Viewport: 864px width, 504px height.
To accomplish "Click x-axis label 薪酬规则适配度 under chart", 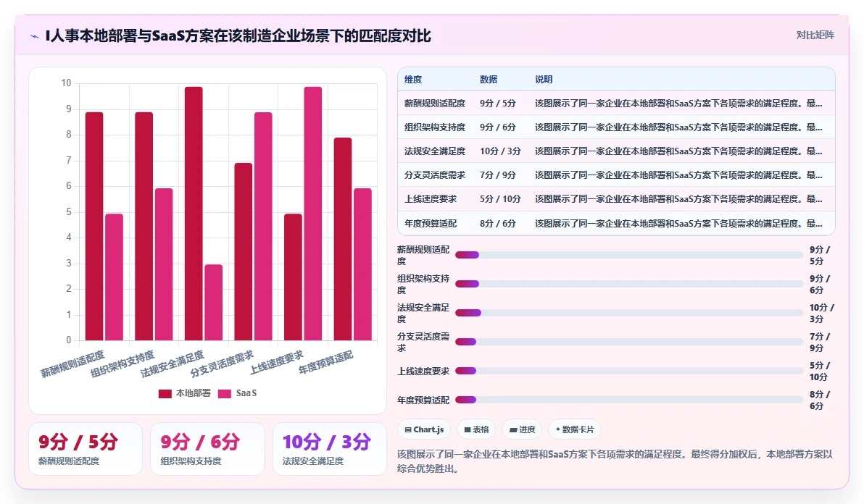I will [x=72, y=364].
